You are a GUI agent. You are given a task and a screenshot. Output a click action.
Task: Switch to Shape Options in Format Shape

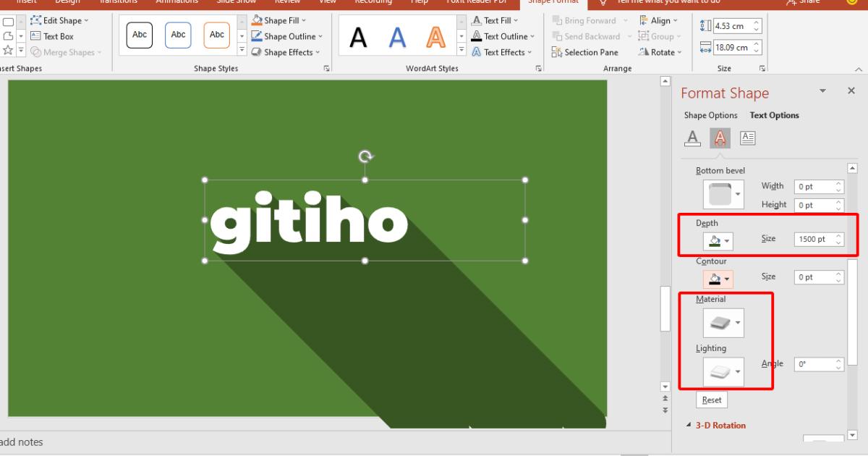tap(710, 115)
